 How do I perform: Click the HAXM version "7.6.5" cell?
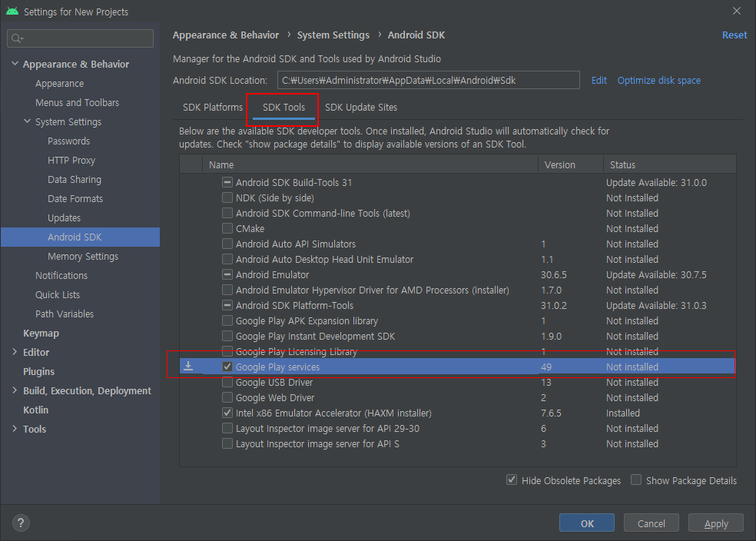(x=551, y=413)
